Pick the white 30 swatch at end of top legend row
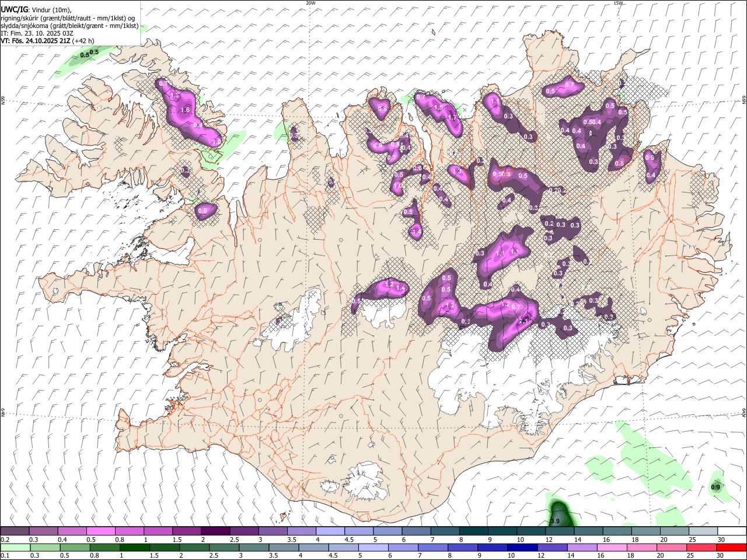Viewport: 747px width, 560px height. [x=732, y=531]
